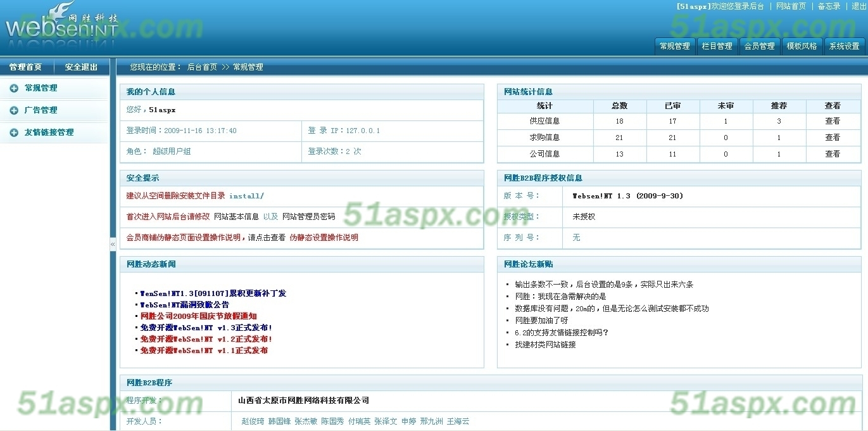Open forum post 输出条数不一致

[x=604, y=285]
